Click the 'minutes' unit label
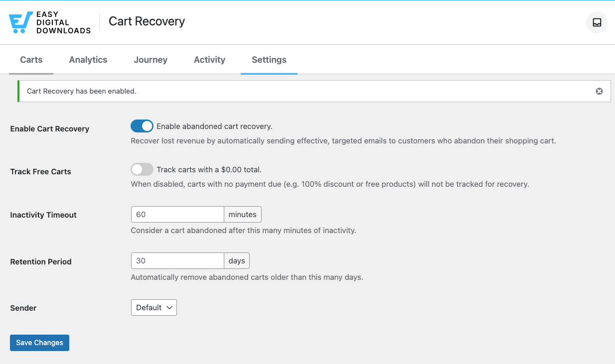Viewport: 615px width, 364px height. click(x=242, y=214)
